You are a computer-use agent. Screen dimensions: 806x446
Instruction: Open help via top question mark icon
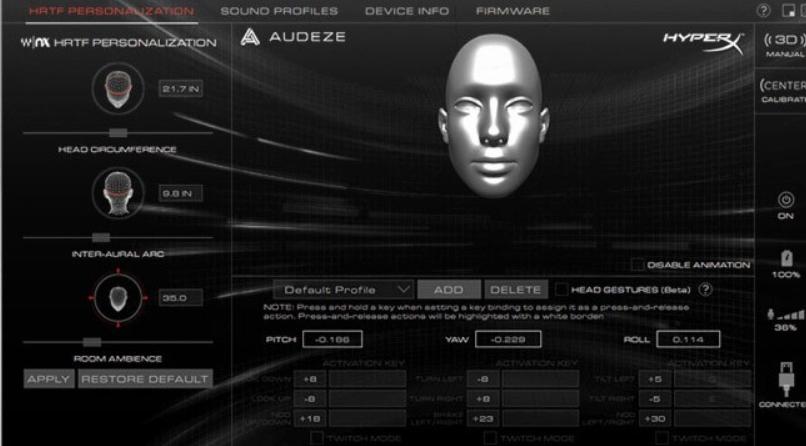[x=764, y=11]
